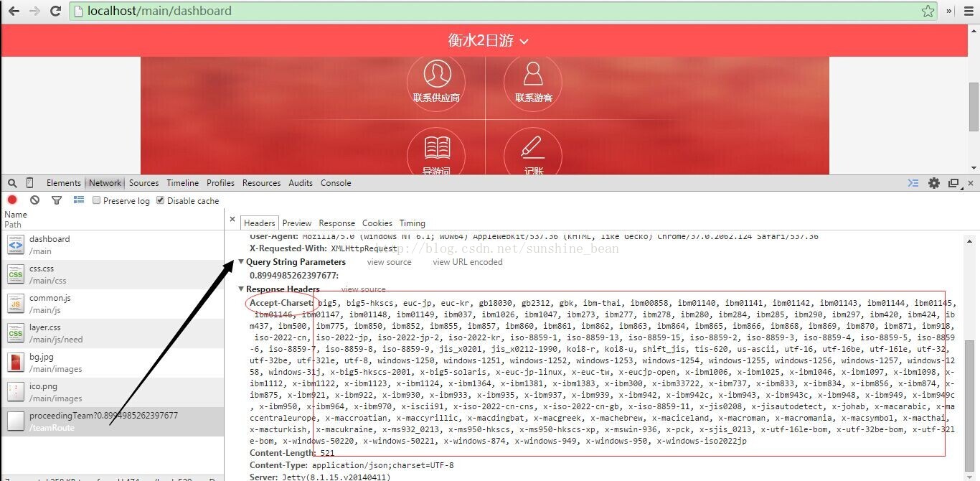980x481 pixels.
Task: Select the common.js request row
Action: pyautogui.click(x=112, y=304)
